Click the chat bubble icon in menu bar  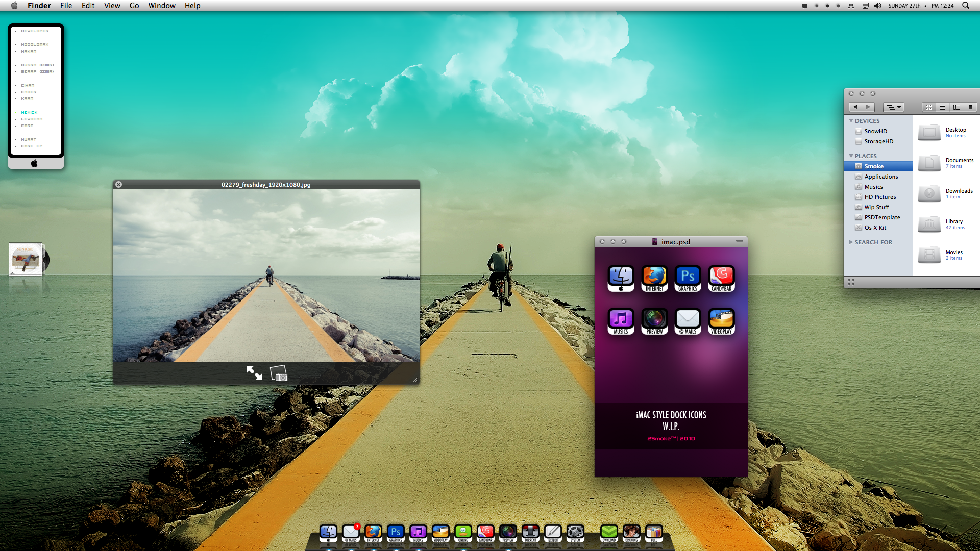[805, 6]
